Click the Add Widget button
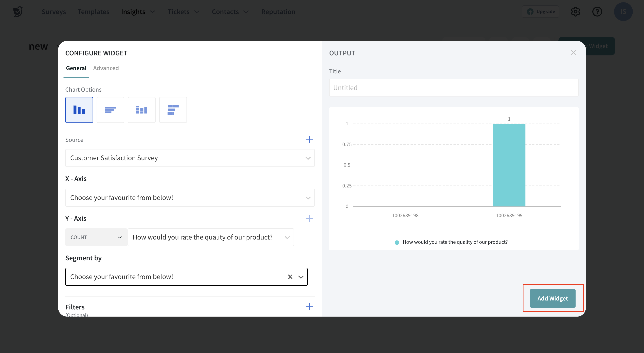644x353 pixels. (553, 298)
